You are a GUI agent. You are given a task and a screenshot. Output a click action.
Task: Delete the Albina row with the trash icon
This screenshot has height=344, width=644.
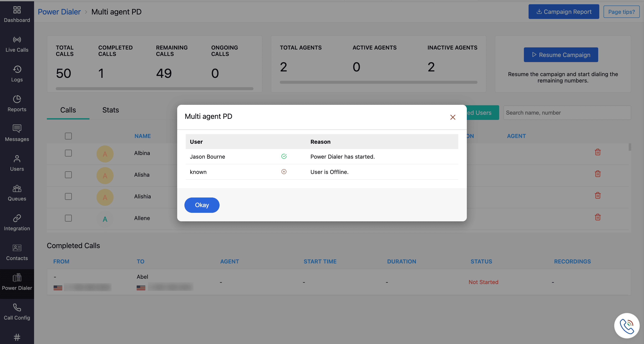(x=598, y=152)
